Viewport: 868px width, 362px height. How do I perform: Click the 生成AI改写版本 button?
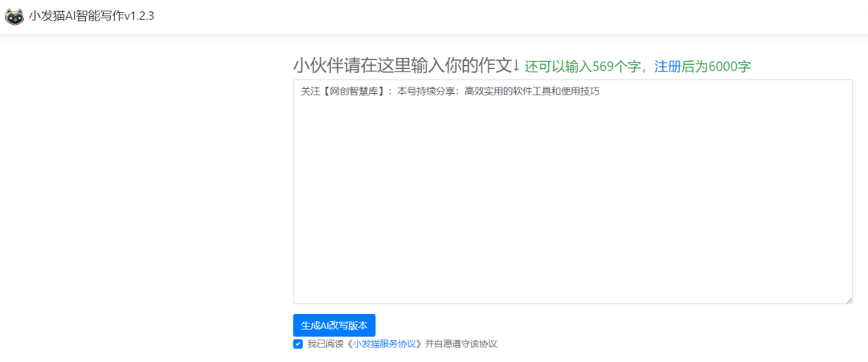334,325
